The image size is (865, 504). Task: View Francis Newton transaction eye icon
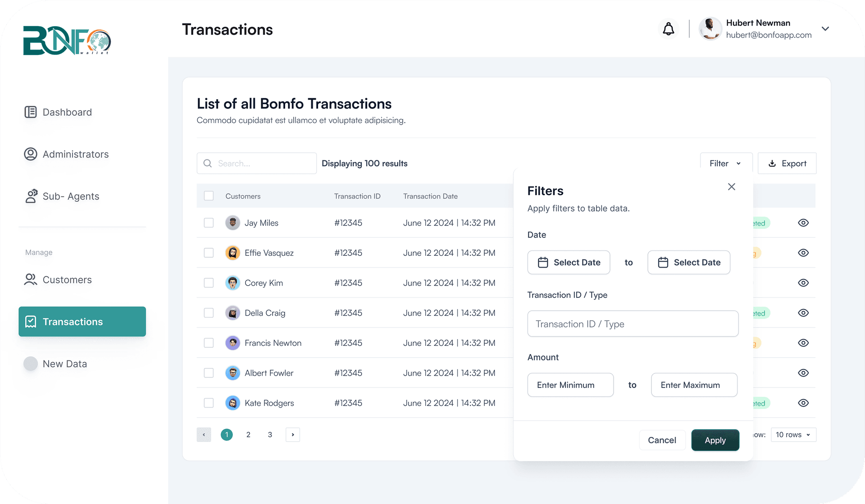[803, 343]
